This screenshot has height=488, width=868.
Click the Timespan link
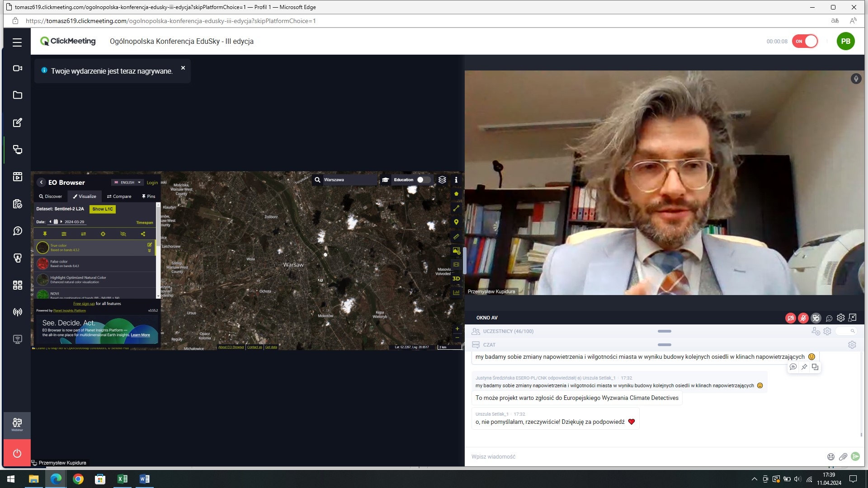(x=145, y=223)
